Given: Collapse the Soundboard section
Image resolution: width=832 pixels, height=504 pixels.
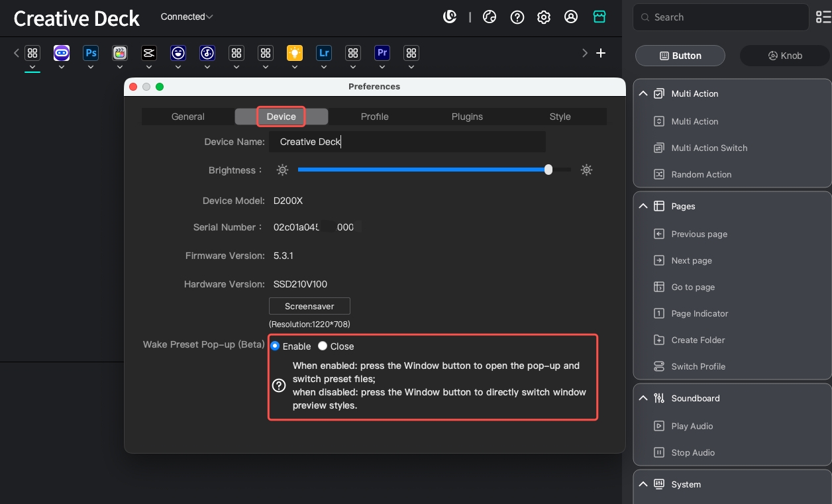Looking at the screenshot, I should point(643,398).
